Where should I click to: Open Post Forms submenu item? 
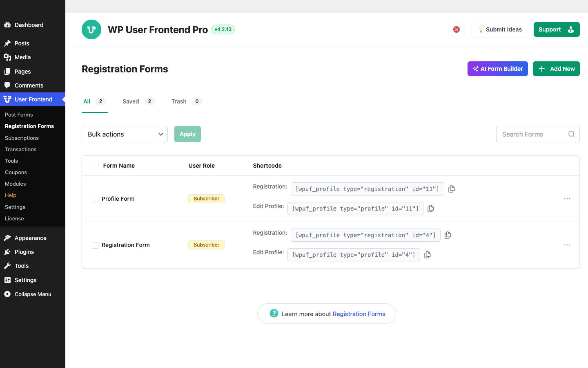[x=19, y=114]
